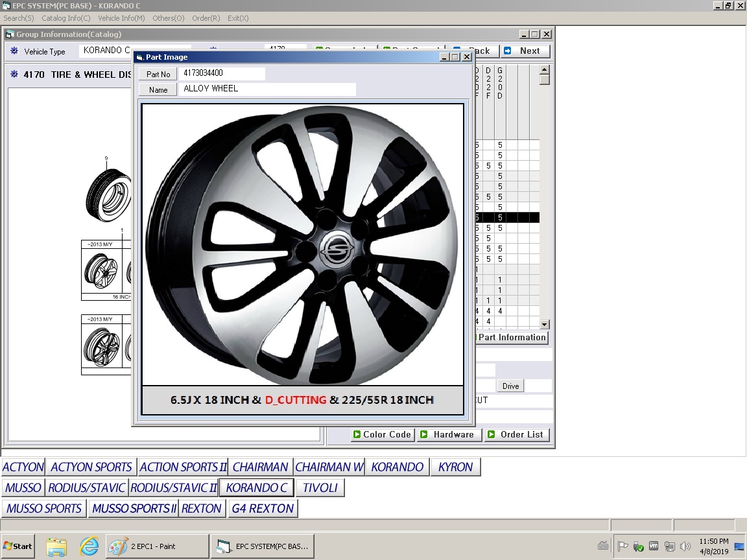Select the KYRON vehicle button
The width and height of the screenshot is (747, 560).
pos(455,467)
